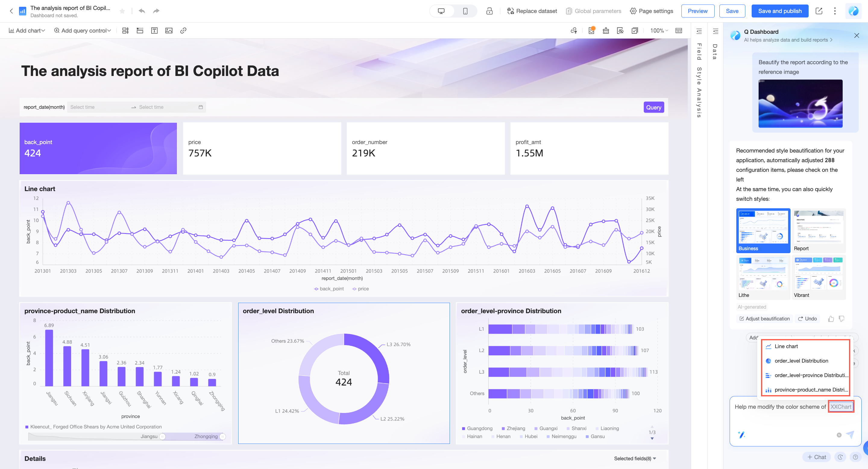Insert an image widget
The image size is (868, 469).
[x=169, y=31]
